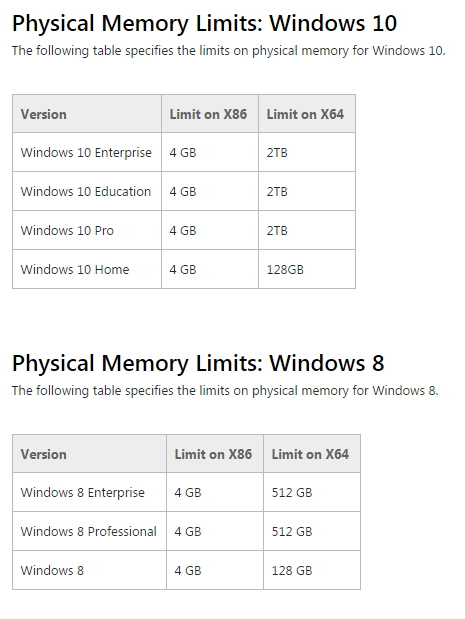The width and height of the screenshot is (465, 619).
Task: Click the Windows 8 table description paragraph
Action: (225, 391)
